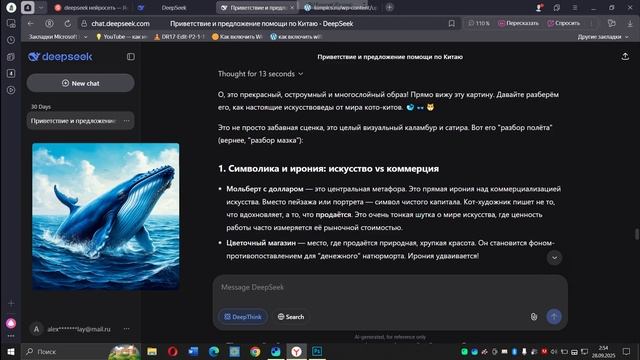Start a New chat

[x=80, y=83]
